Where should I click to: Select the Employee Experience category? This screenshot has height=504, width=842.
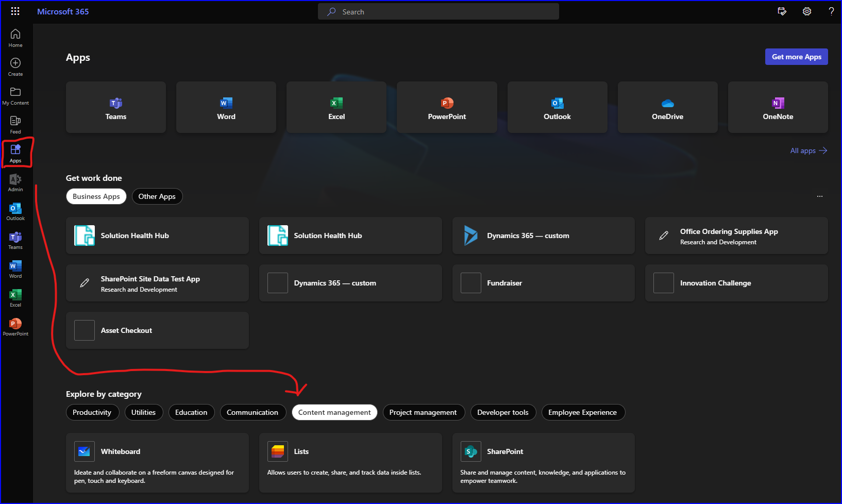583,412
